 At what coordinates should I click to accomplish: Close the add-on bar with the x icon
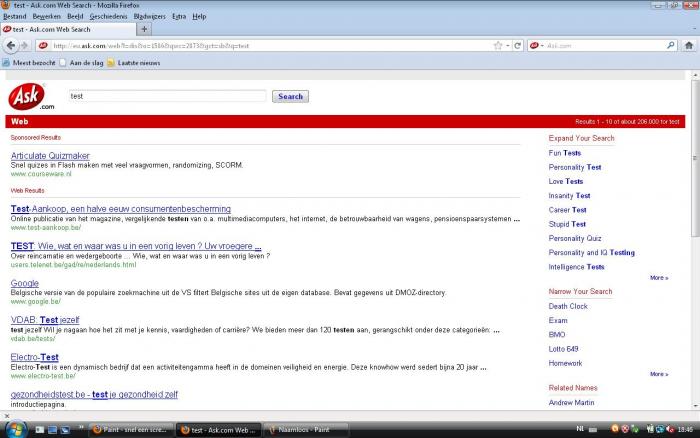(x=7, y=416)
